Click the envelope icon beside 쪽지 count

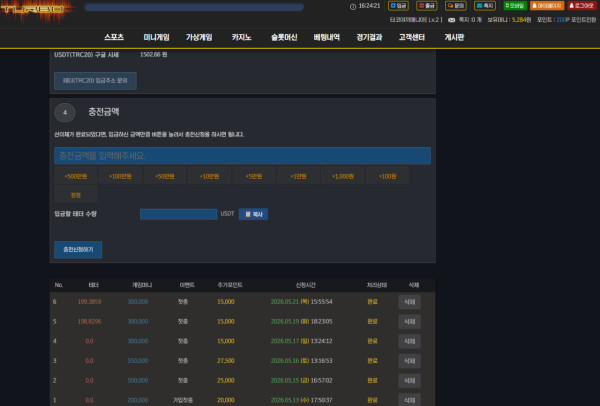tap(452, 20)
